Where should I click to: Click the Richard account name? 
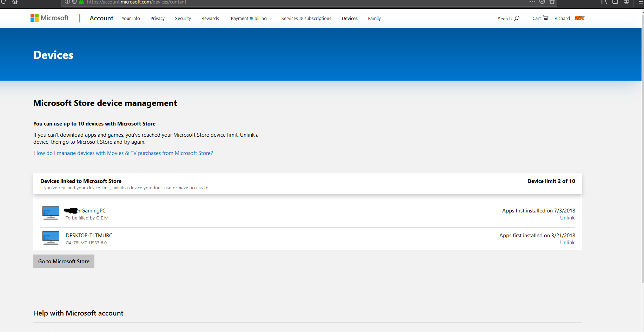click(562, 19)
